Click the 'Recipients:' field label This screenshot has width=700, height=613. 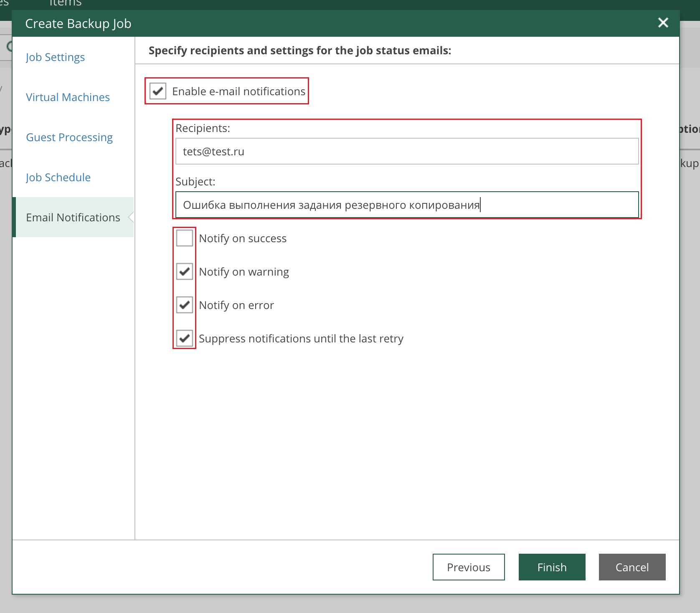[x=203, y=128]
